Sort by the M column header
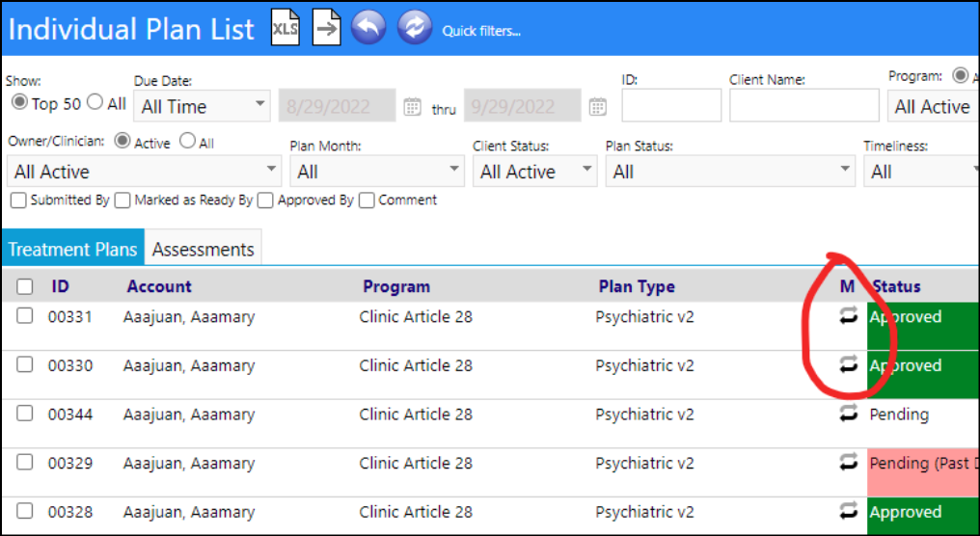The image size is (980, 536). point(847,286)
